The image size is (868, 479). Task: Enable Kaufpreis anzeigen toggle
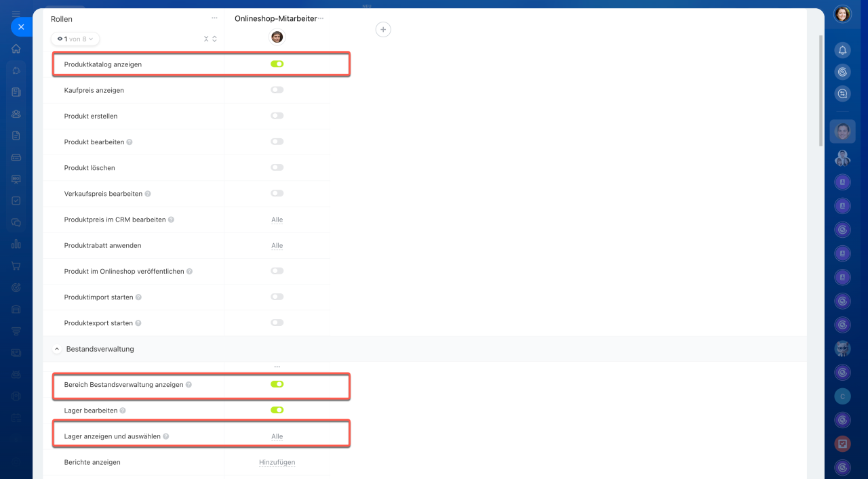[277, 90]
